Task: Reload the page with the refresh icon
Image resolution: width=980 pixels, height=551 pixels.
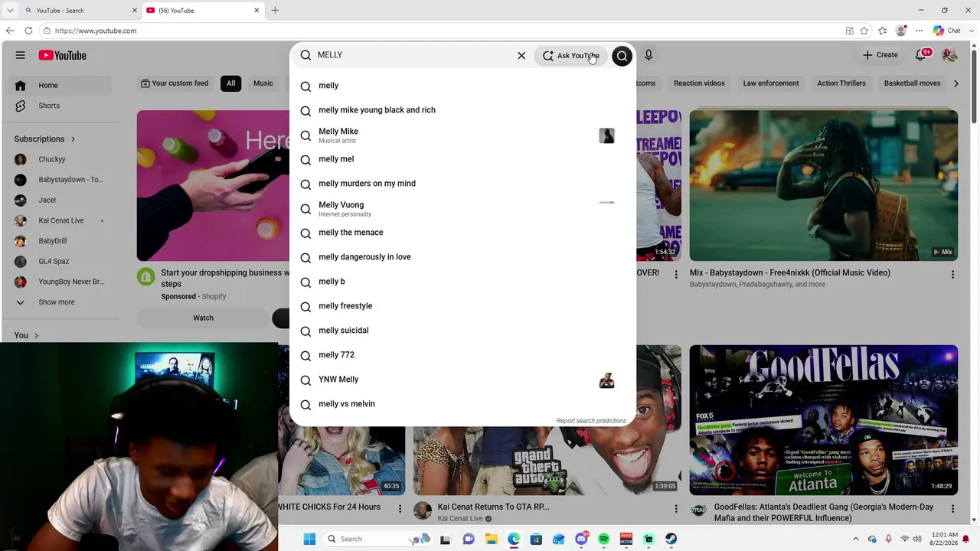Action: (28, 31)
